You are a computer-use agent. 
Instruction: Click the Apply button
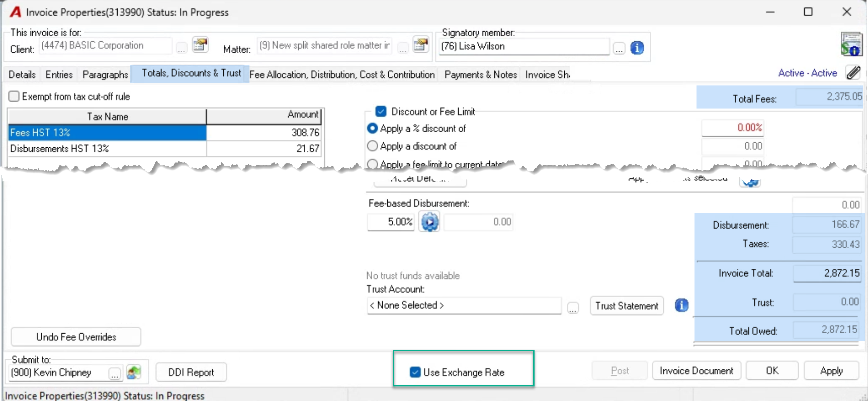pyautogui.click(x=831, y=371)
